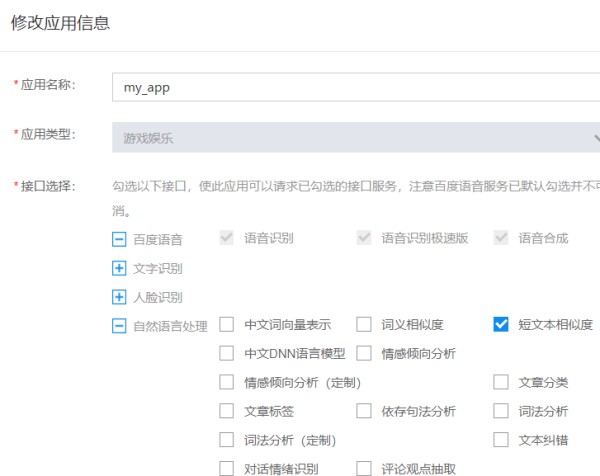The height and width of the screenshot is (476, 600).
Task: Enable the 中文词向量表示 checkbox
Action: pyautogui.click(x=227, y=324)
